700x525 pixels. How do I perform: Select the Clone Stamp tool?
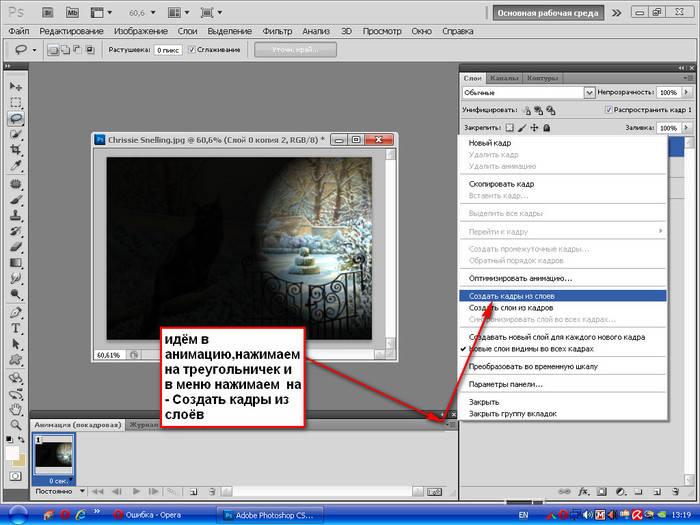[x=16, y=216]
